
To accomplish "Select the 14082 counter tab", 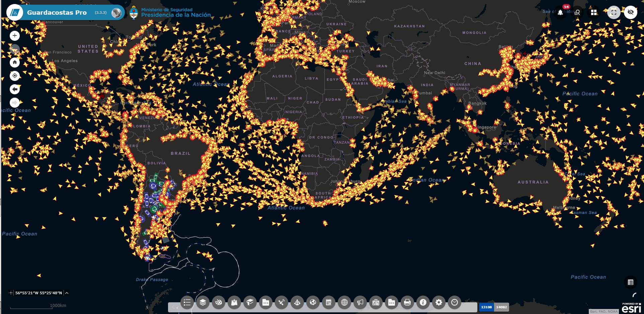I will tap(501, 307).
